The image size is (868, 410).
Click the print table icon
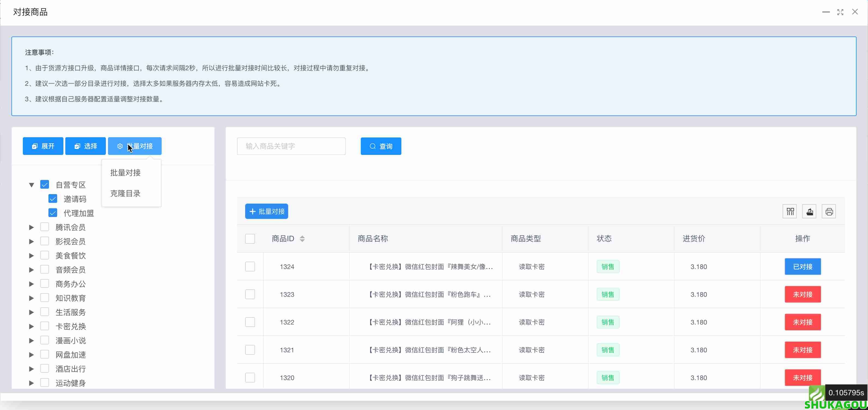tap(829, 212)
